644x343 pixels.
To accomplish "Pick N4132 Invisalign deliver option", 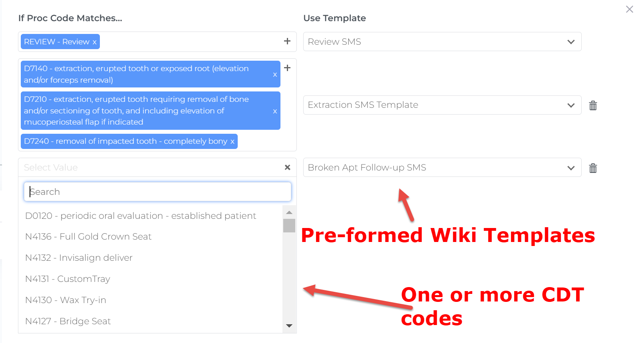I will tap(79, 258).
